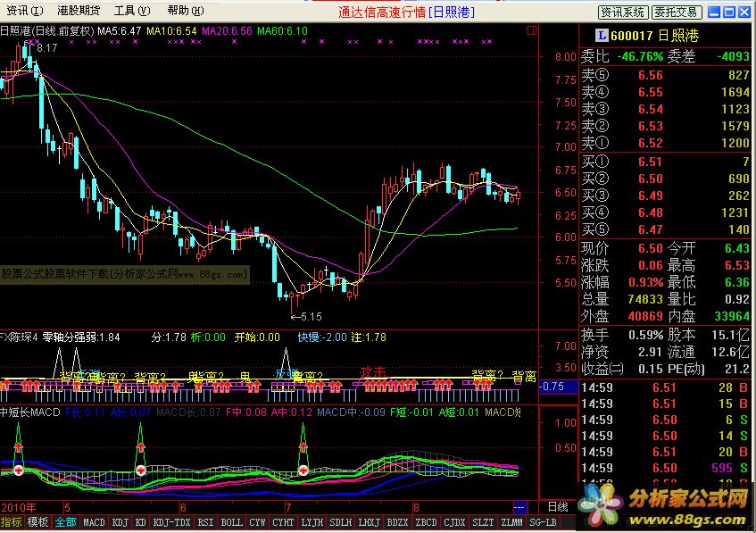
Task: Open the 工具(V) menu
Action: [x=131, y=10]
